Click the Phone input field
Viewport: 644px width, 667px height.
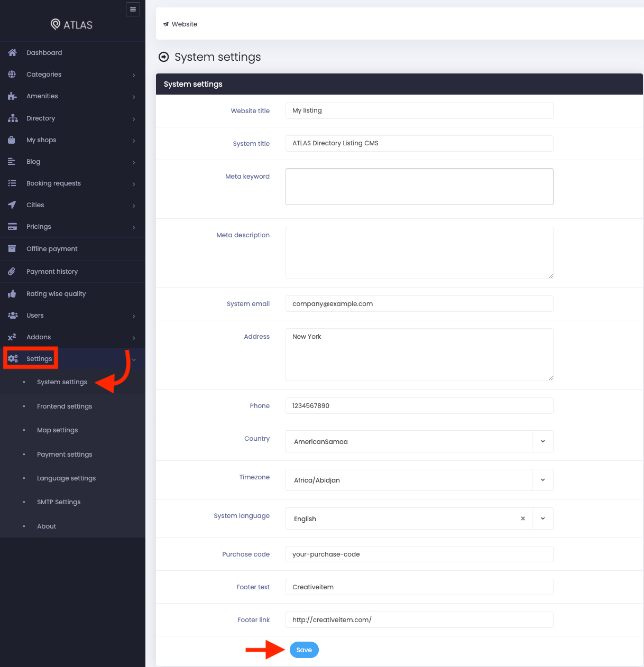pyautogui.click(x=419, y=406)
